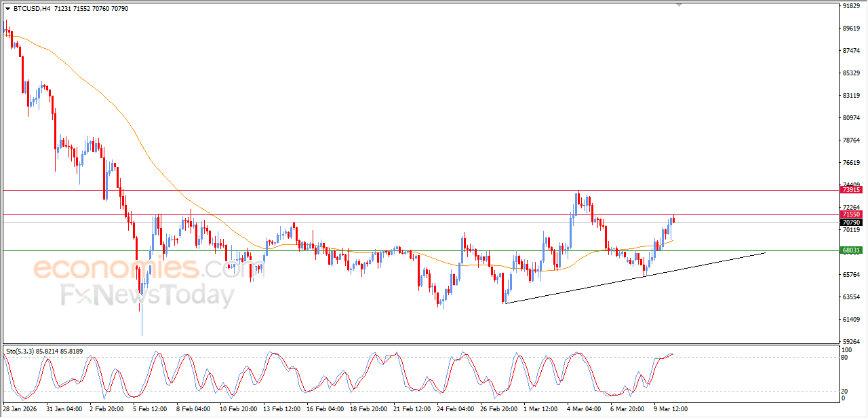Select the red 71550 price level tag

tap(851, 214)
